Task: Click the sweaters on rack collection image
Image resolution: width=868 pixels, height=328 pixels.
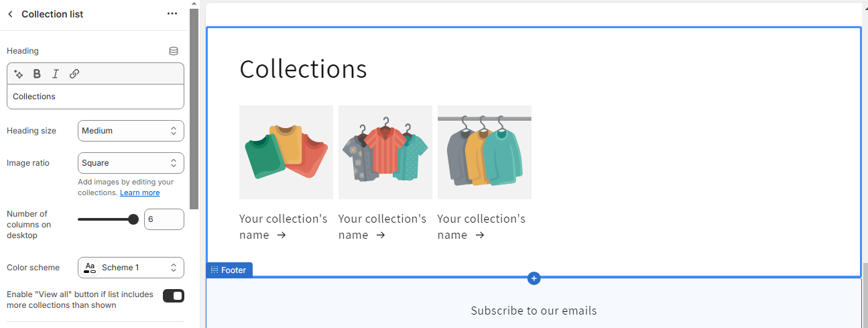Action: coord(485,152)
